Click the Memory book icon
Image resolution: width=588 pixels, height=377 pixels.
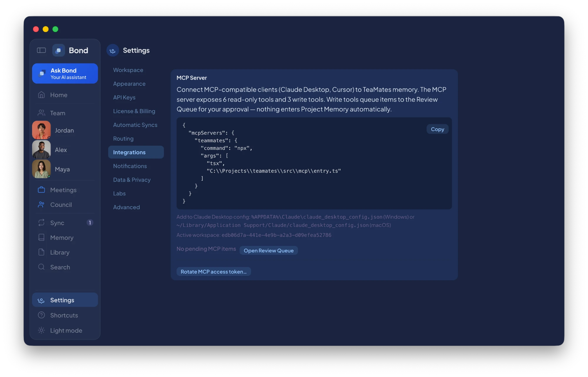pyautogui.click(x=41, y=237)
